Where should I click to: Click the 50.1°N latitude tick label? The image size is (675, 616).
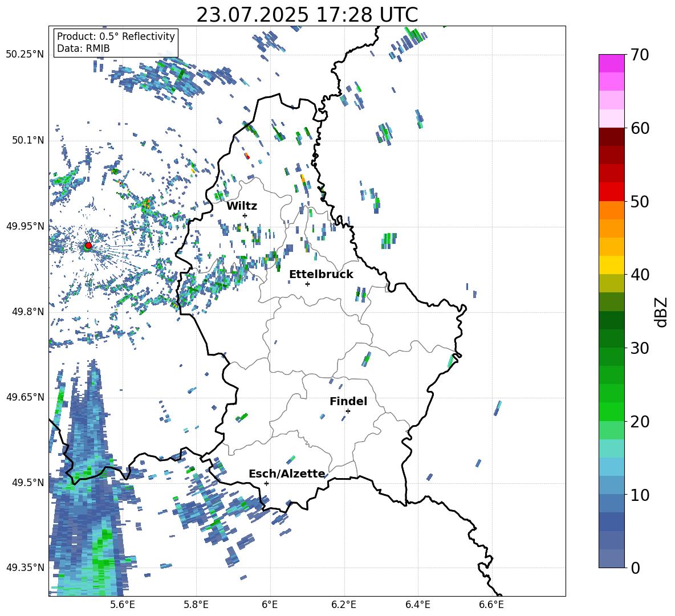[28, 140]
